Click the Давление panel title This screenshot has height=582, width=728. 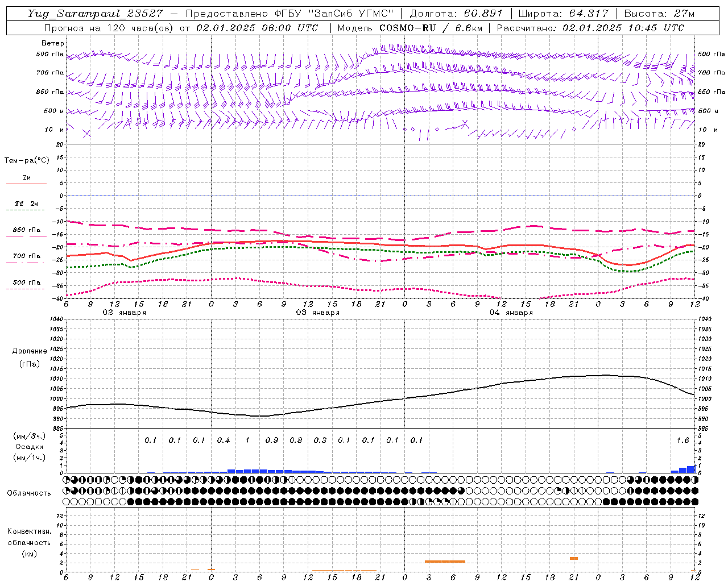30,351
